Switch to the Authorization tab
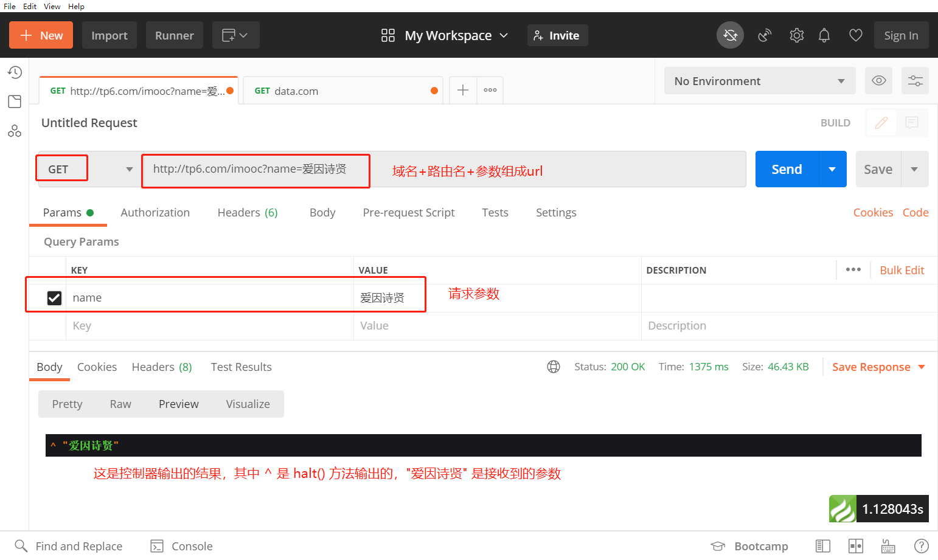 point(155,212)
